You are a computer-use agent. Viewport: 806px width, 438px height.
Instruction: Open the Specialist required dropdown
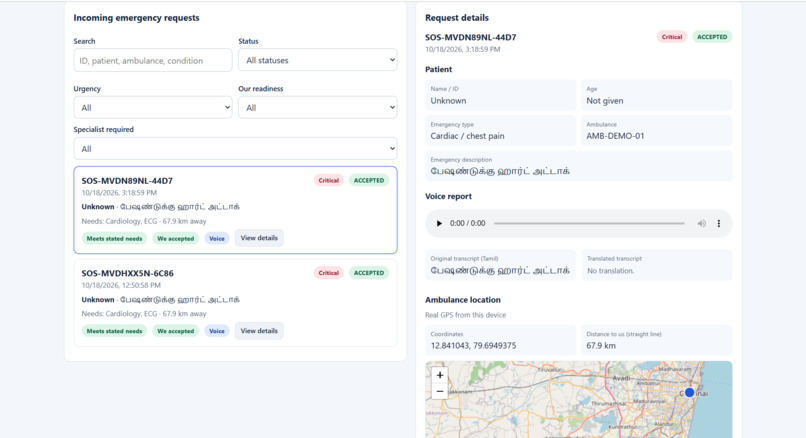pyautogui.click(x=235, y=149)
